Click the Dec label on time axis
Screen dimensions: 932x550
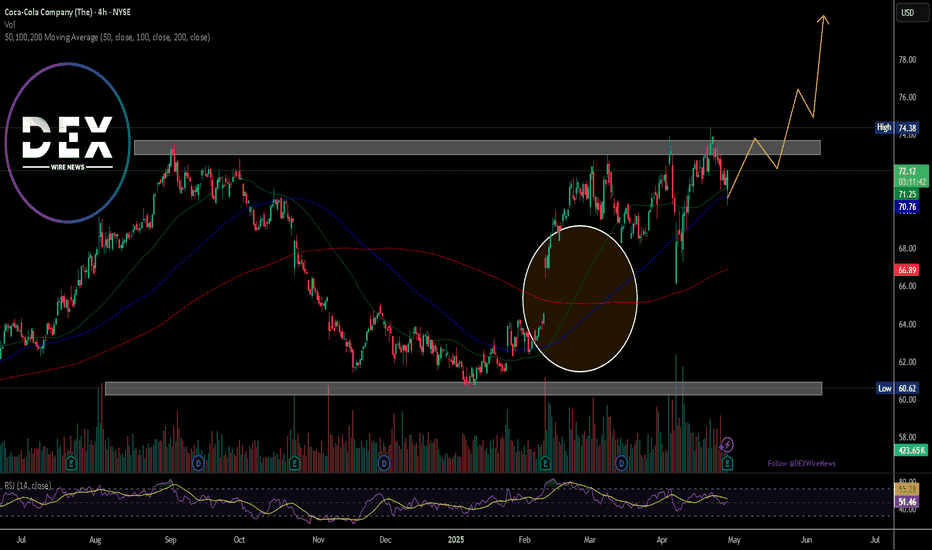(385, 540)
